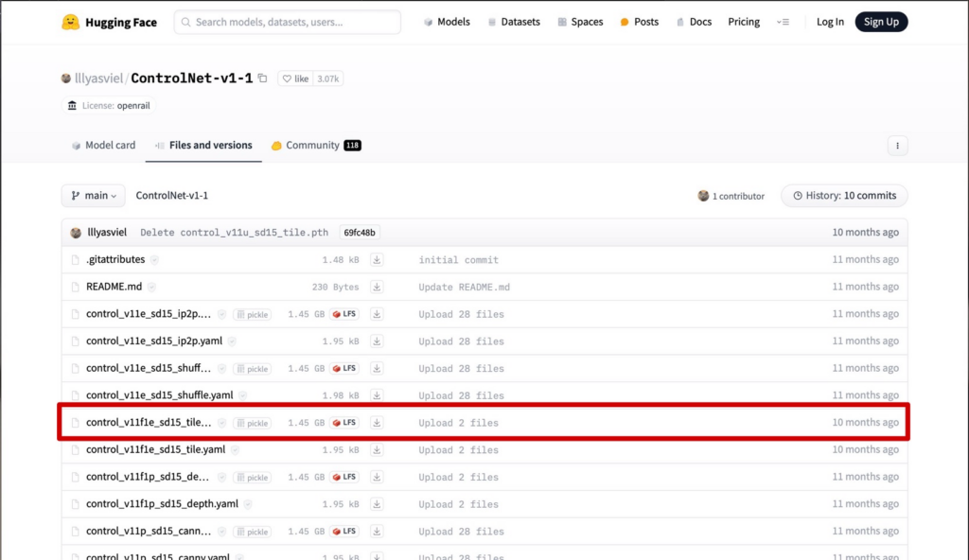Click the pickle badge on the shuff row
This screenshot has width=969, height=560.
pyautogui.click(x=252, y=369)
